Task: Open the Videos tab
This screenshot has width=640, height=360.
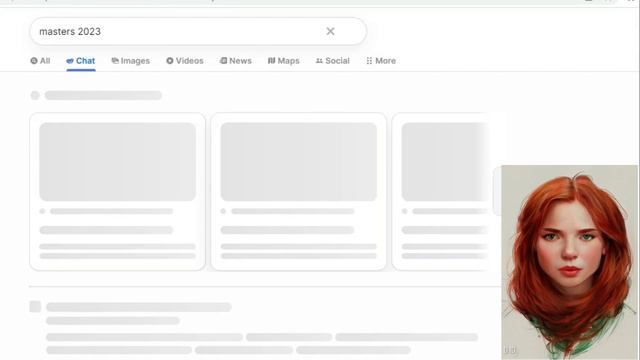Action: [184, 61]
